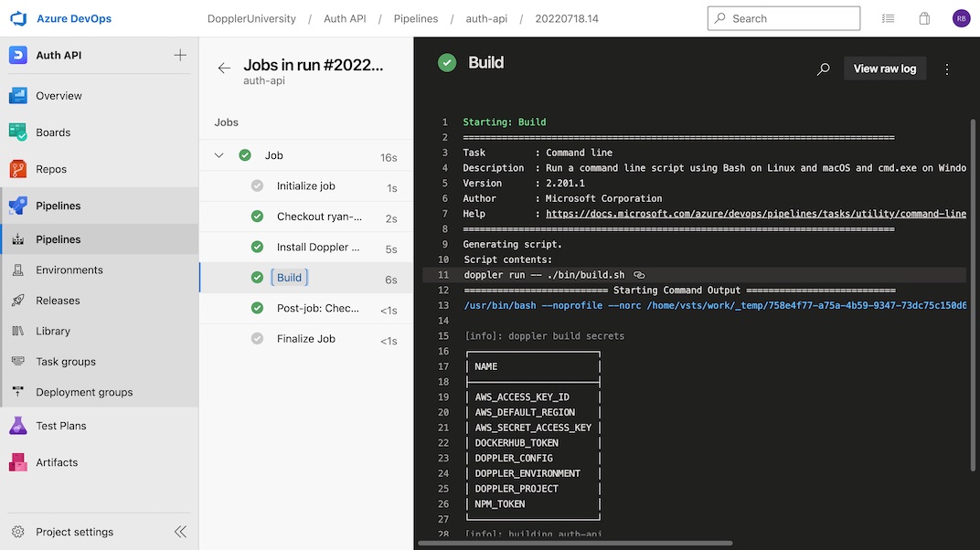
Task: Open the Boards sidebar icon
Action: (18, 132)
